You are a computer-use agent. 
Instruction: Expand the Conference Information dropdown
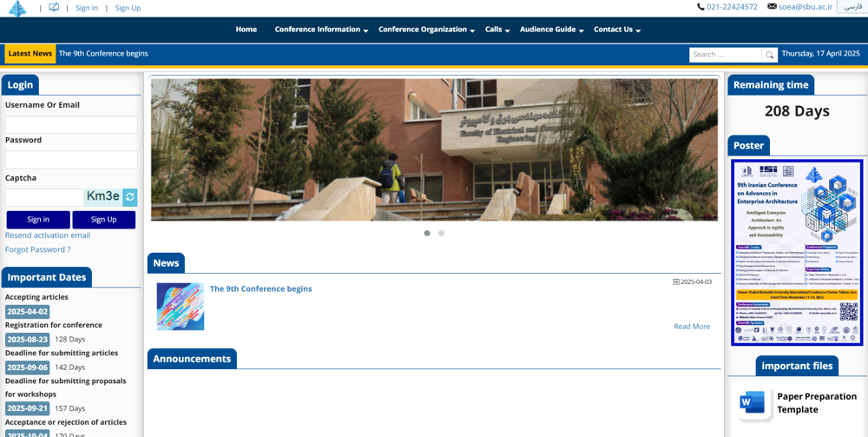321,30
